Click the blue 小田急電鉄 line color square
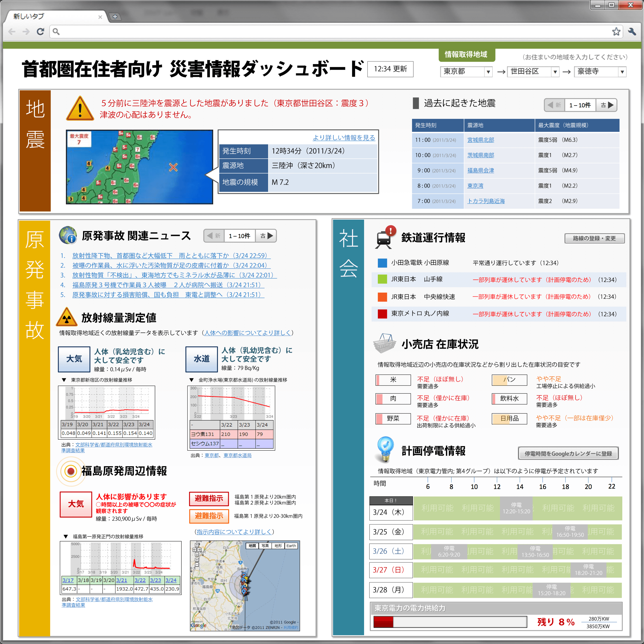The width and height of the screenshot is (644, 644). coord(382,263)
